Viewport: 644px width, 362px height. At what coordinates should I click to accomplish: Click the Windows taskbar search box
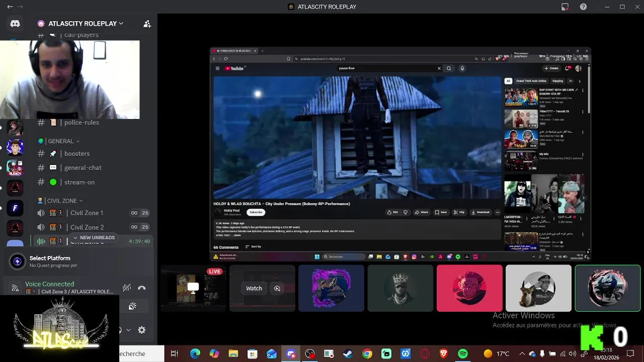(x=141, y=354)
